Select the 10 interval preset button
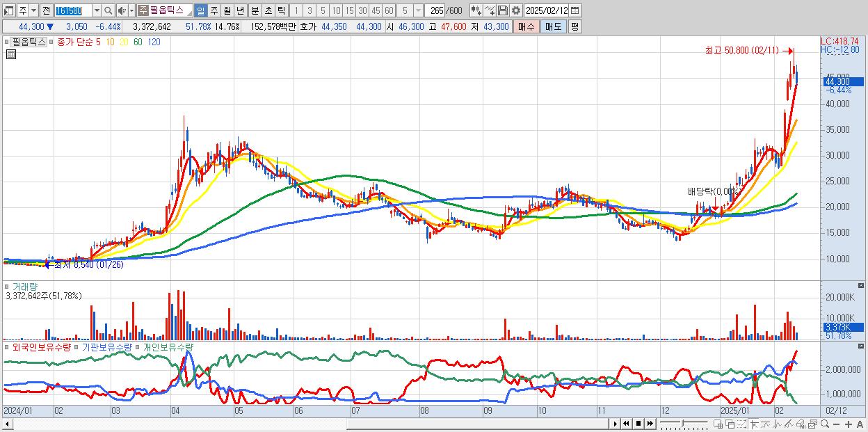 coord(335,10)
